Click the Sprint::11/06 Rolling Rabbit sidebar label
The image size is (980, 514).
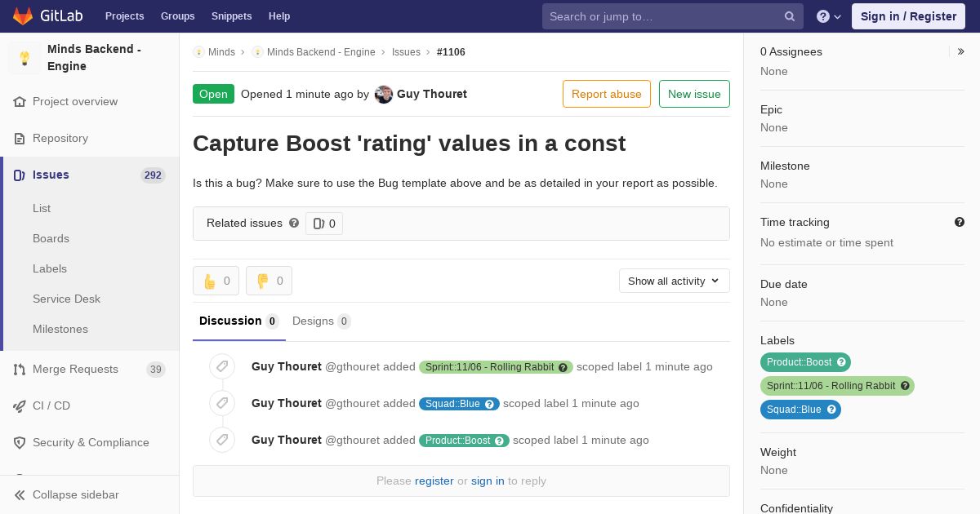point(837,386)
